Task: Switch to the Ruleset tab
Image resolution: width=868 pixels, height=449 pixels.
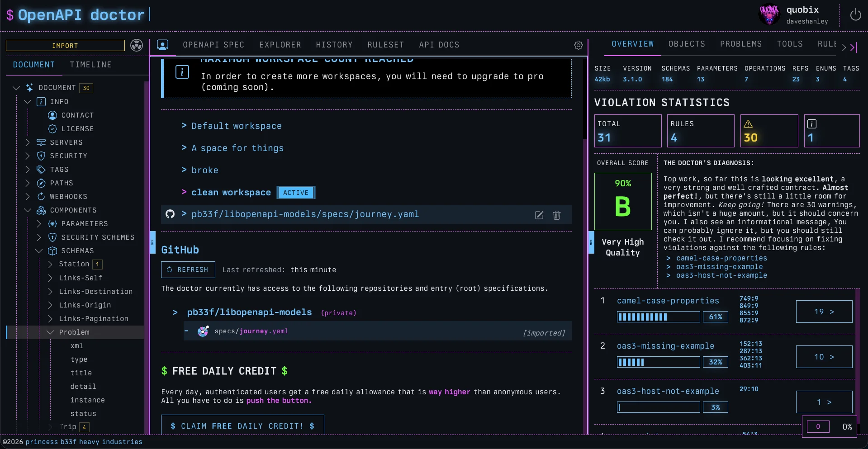Action: 385,45
